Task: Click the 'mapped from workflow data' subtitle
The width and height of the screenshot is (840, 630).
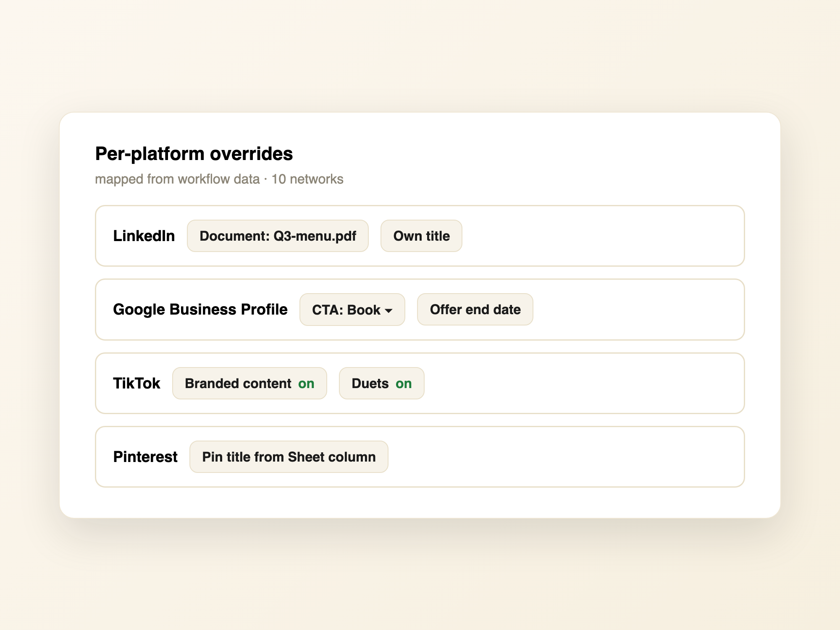Action: click(x=177, y=179)
